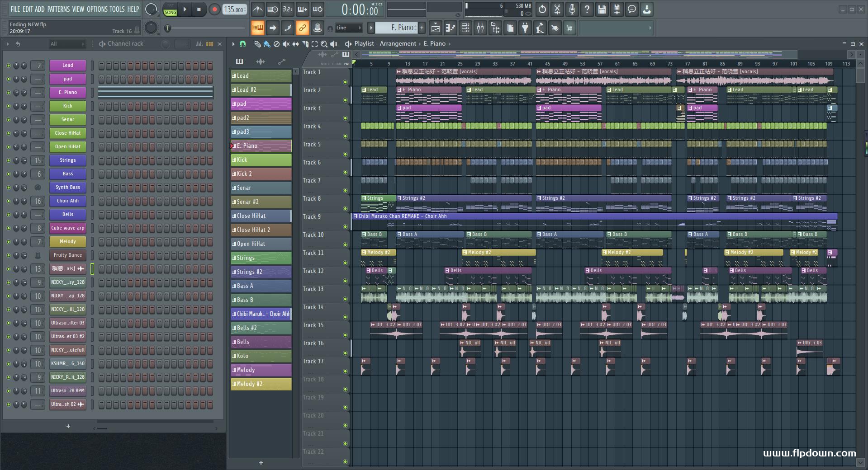Click the Stop transport button

click(x=199, y=9)
